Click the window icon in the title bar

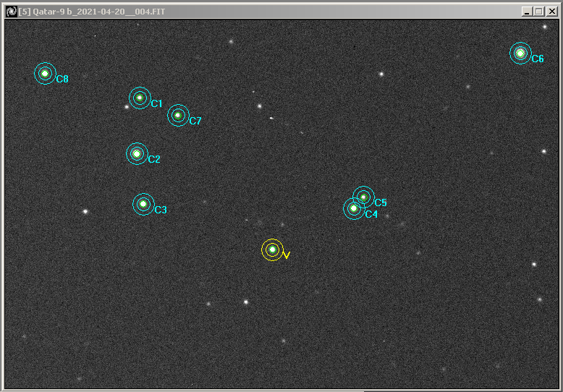[x=11, y=12]
